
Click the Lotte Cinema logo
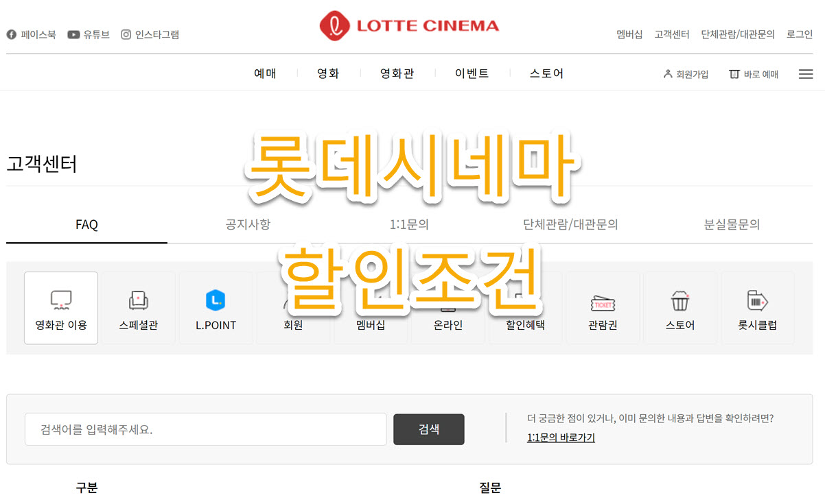(409, 26)
